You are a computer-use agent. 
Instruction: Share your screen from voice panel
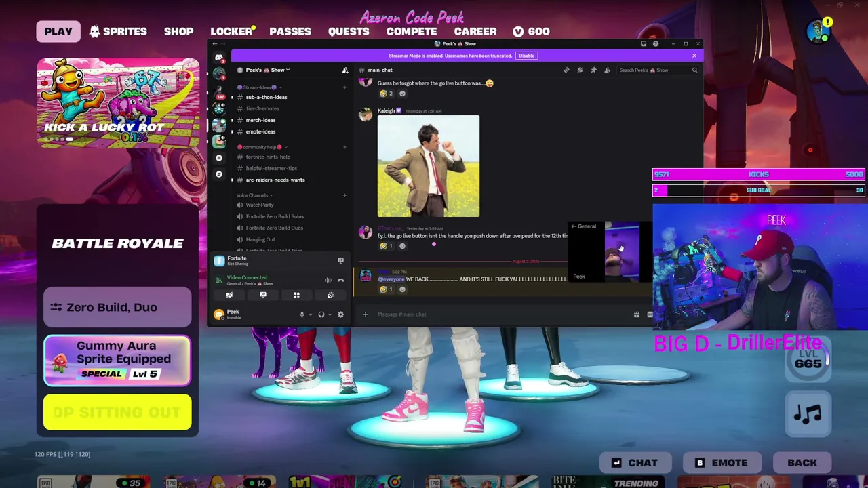tap(263, 295)
